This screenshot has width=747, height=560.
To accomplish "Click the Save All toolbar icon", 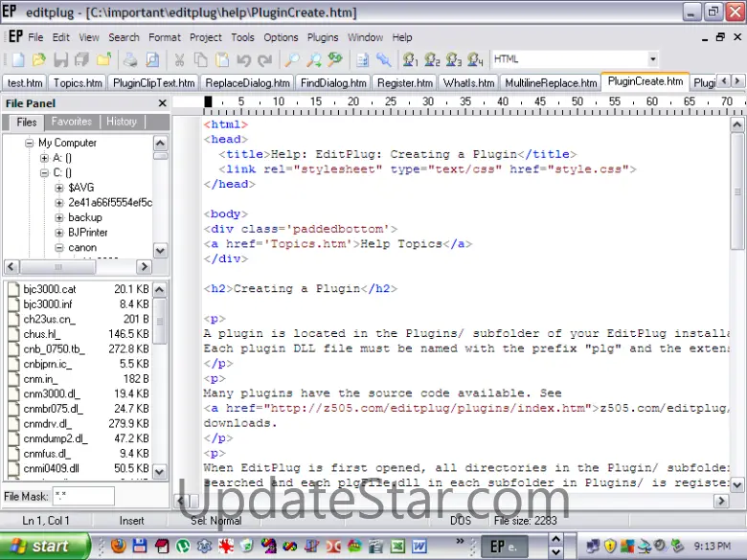I will pyautogui.click(x=82, y=59).
